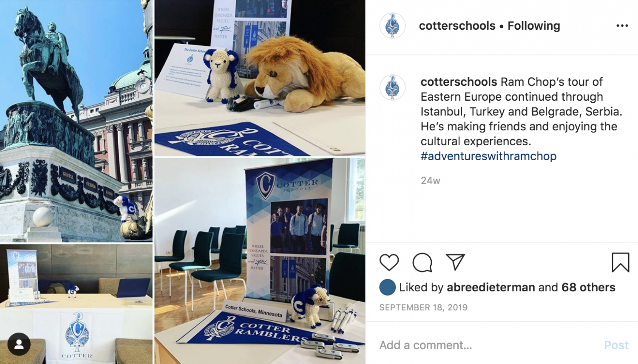Open the three-dot more options menu

pyautogui.click(x=622, y=26)
